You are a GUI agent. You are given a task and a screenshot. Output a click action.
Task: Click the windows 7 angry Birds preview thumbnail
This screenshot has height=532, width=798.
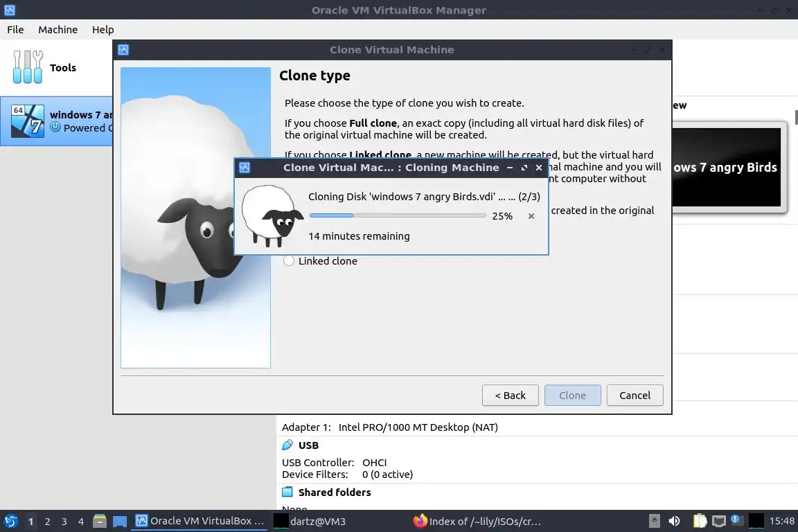(726, 167)
